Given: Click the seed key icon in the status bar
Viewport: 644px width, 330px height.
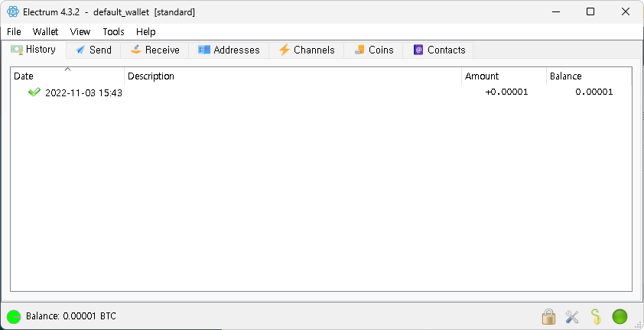Looking at the screenshot, I should pos(596,316).
